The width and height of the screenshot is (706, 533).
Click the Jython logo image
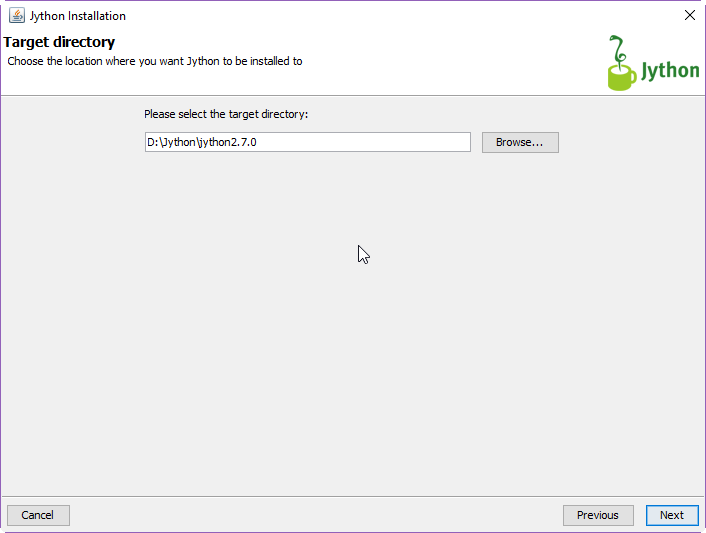tap(653, 63)
